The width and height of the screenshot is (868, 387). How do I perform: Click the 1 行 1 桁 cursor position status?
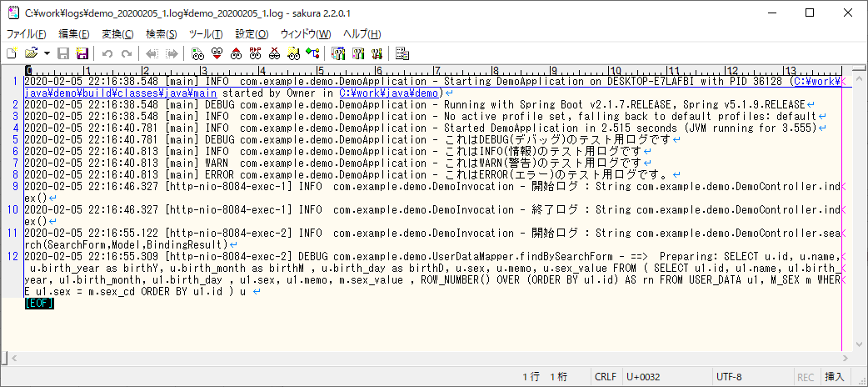point(546,377)
